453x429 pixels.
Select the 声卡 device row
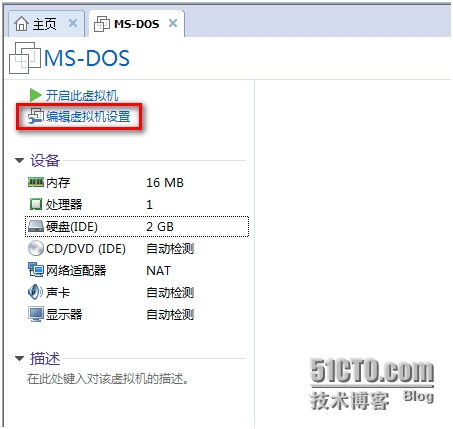[x=137, y=292]
